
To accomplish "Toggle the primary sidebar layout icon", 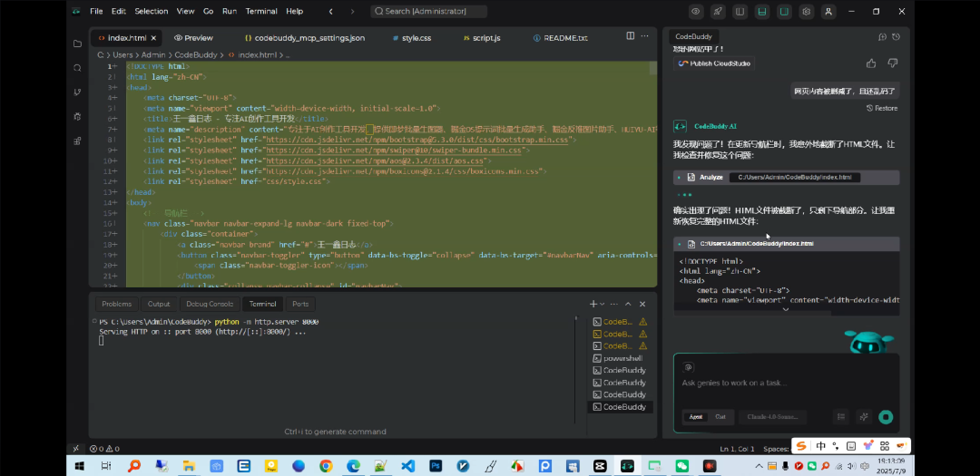I will coord(740,11).
